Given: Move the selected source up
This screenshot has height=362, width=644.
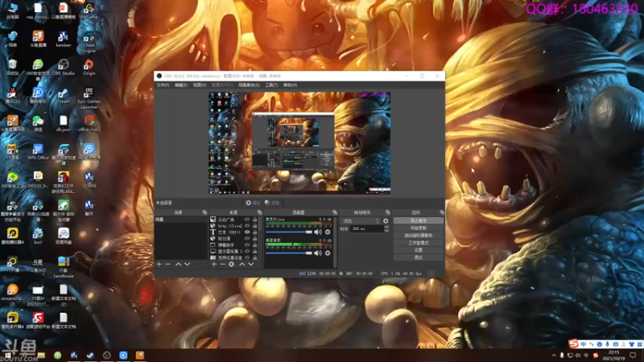Looking at the screenshot, I should (x=242, y=265).
